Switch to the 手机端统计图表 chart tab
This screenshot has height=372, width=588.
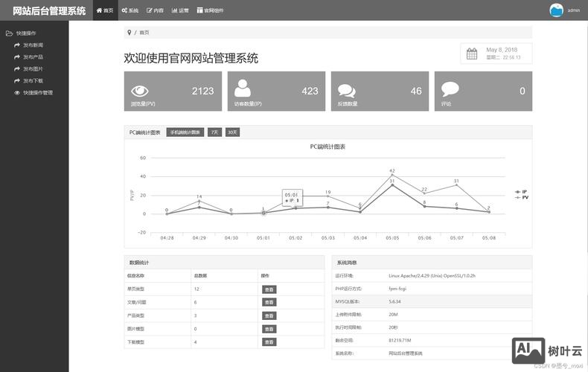coord(185,132)
